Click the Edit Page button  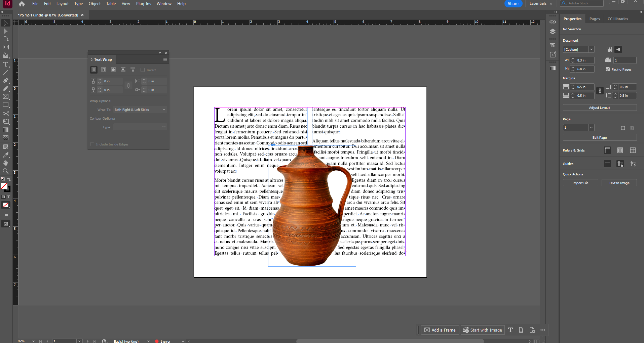coord(600,137)
